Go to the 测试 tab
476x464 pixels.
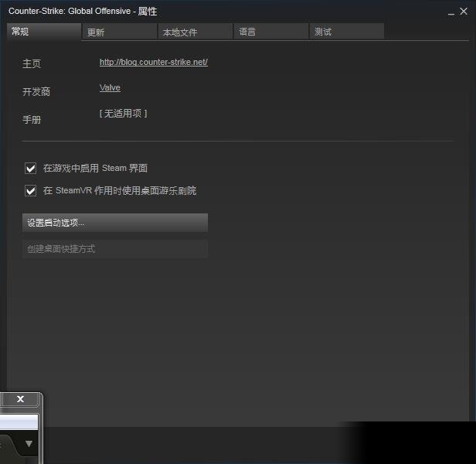coord(347,31)
